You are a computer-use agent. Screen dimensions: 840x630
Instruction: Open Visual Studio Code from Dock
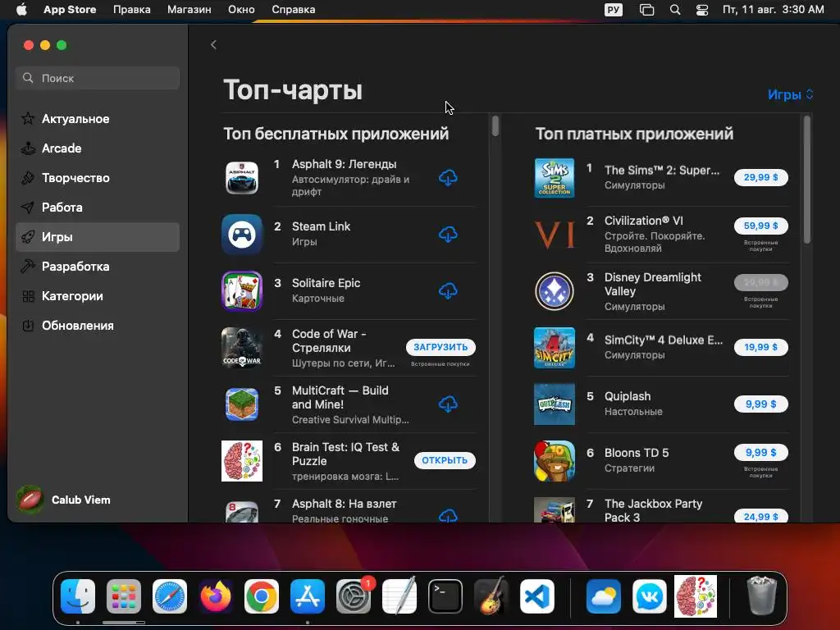(x=536, y=596)
